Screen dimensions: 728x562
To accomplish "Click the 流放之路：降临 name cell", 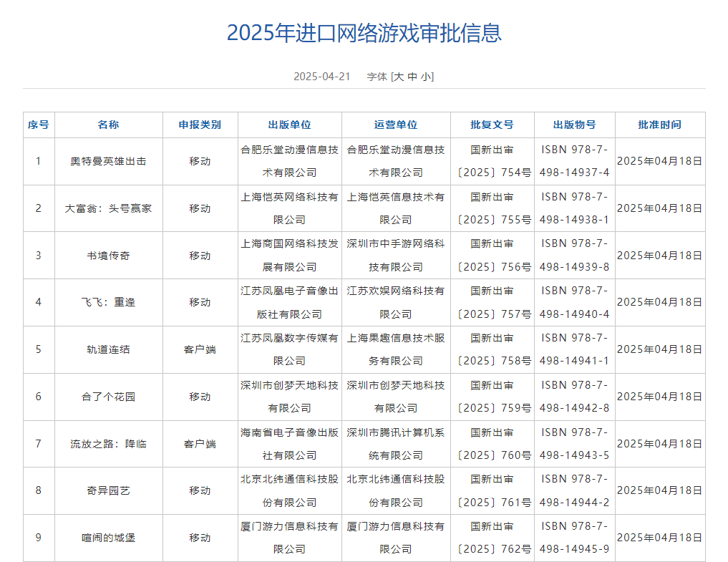I will click(108, 444).
